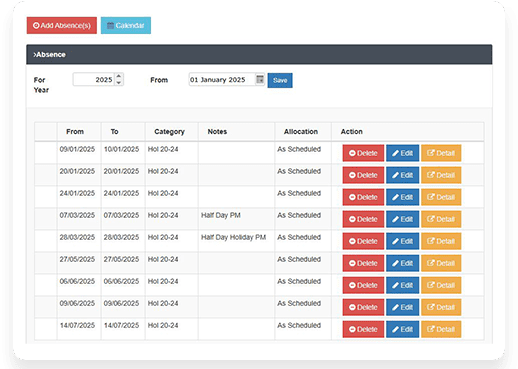This screenshot has height=369, width=518.
Task: Delete the 06/06/2025 absence row
Action: click(x=363, y=285)
